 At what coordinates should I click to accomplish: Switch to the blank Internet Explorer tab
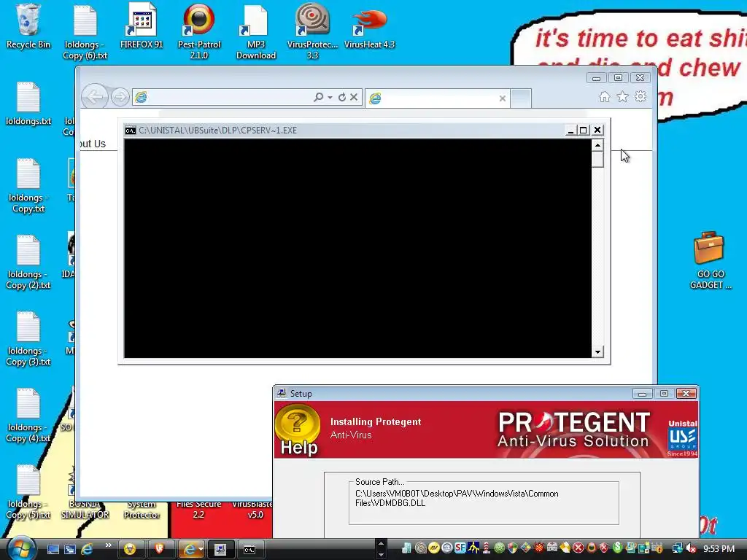click(x=437, y=98)
